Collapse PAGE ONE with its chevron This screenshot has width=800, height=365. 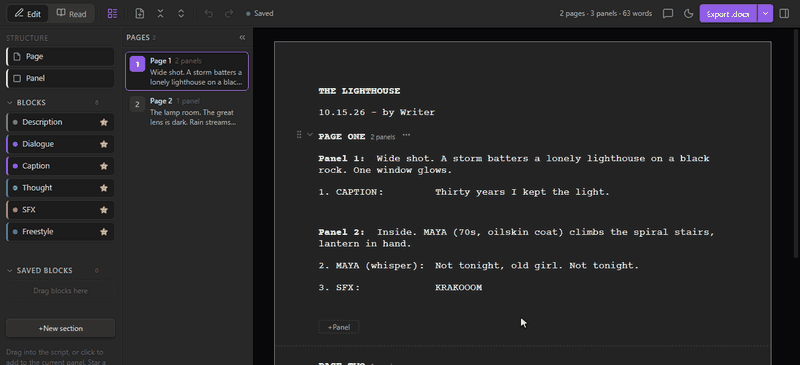pyautogui.click(x=310, y=135)
